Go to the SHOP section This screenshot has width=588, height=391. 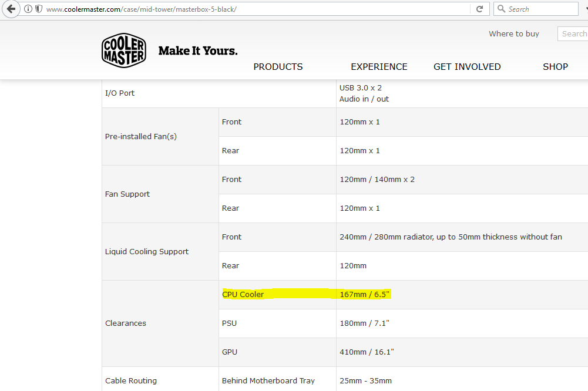point(555,67)
